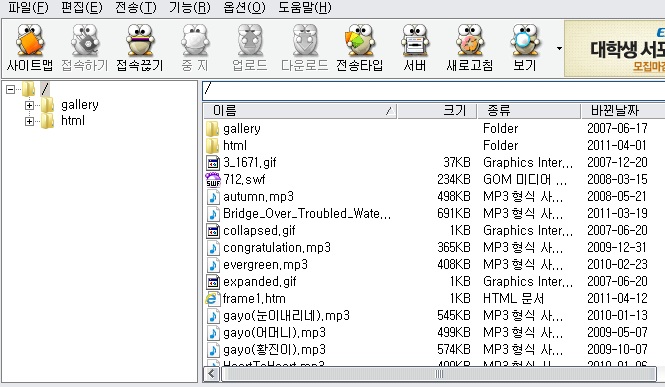The width and height of the screenshot is (665, 387).
Task: Open the 사이트맵 site map icon
Action: click(30, 47)
